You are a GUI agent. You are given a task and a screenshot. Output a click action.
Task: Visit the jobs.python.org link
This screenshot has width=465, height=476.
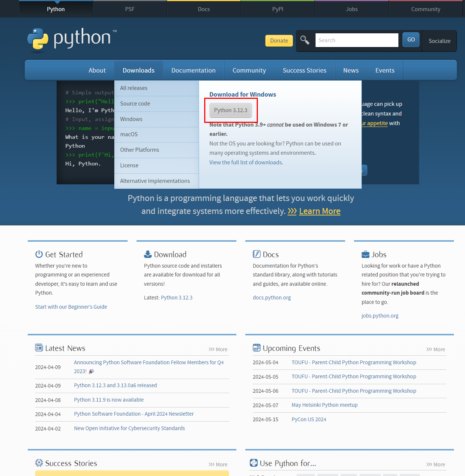pos(380,316)
